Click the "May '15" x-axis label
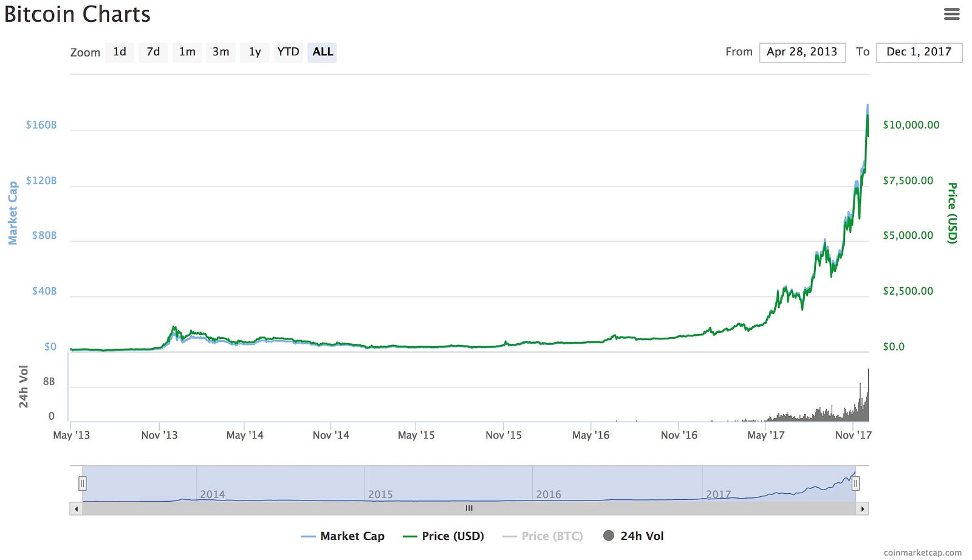This screenshot has height=560, width=972. (416, 435)
